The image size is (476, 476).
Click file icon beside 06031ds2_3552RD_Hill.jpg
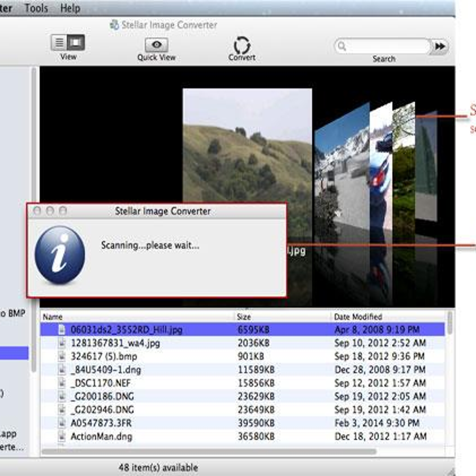pos(62,330)
